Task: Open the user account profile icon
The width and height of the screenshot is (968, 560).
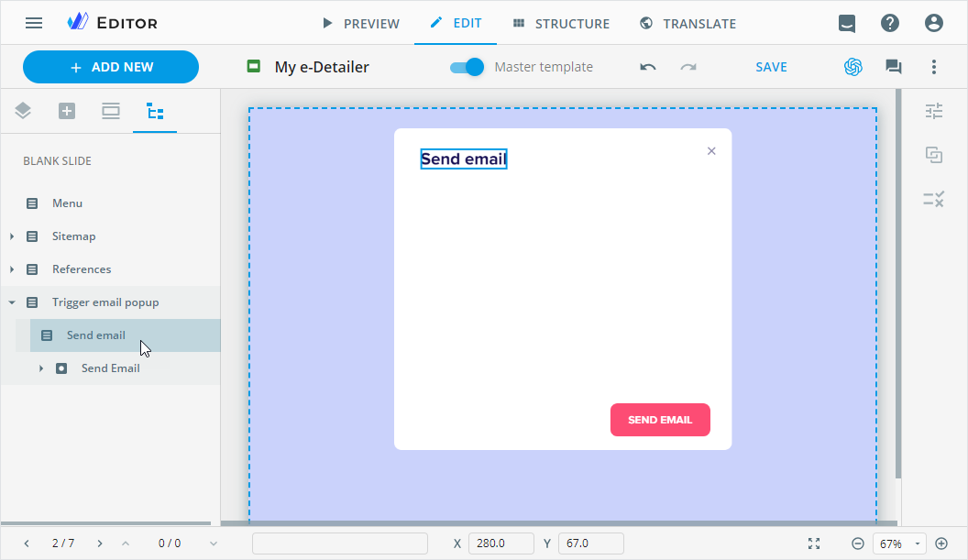Action: [933, 23]
